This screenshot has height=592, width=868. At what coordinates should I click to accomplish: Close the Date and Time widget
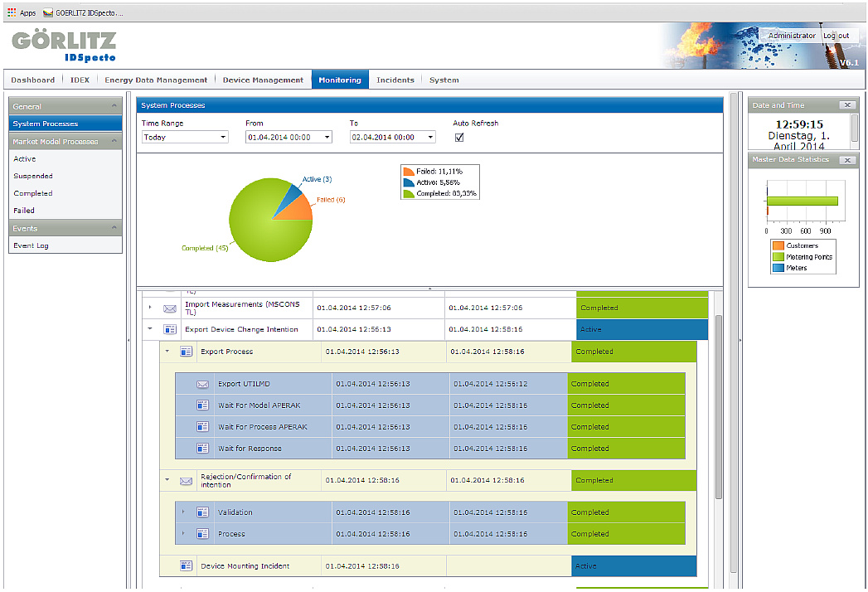(x=846, y=105)
